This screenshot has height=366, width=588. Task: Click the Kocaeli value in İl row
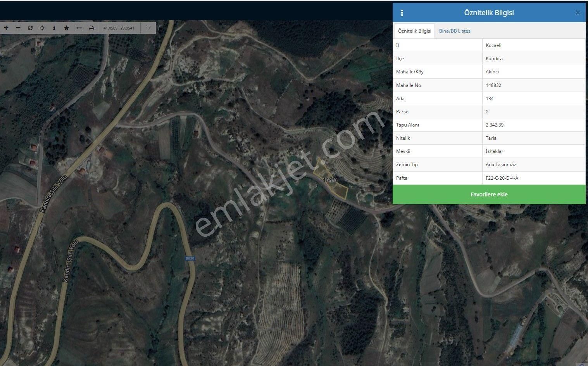493,45
